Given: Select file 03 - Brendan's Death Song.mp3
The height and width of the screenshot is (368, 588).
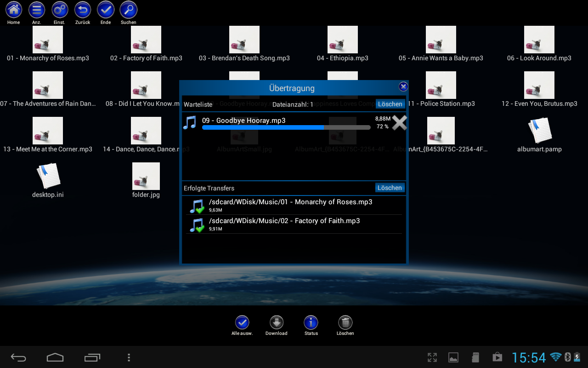Looking at the screenshot, I should click(244, 44).
